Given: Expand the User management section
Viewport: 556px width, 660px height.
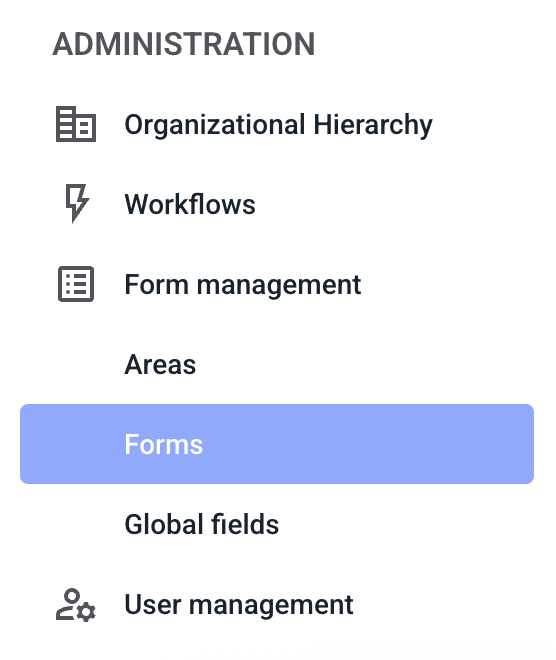Looking at the screenshot, I should 277,605.
